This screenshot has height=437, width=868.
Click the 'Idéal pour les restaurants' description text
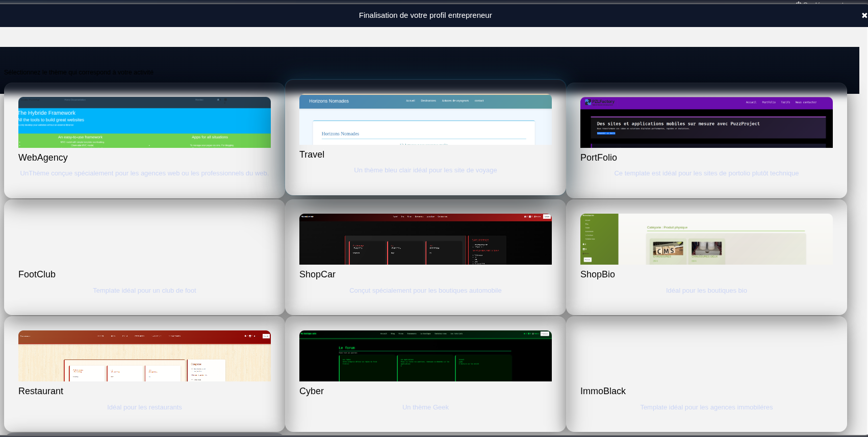point(144,407)
